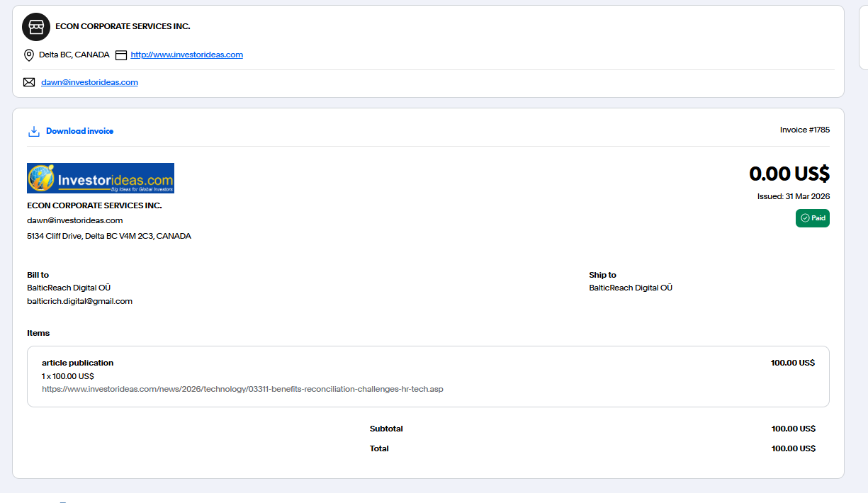The image size is (868, 503).
Task: Click the Subtotal amount 100.00 US$
Action: 794,429
